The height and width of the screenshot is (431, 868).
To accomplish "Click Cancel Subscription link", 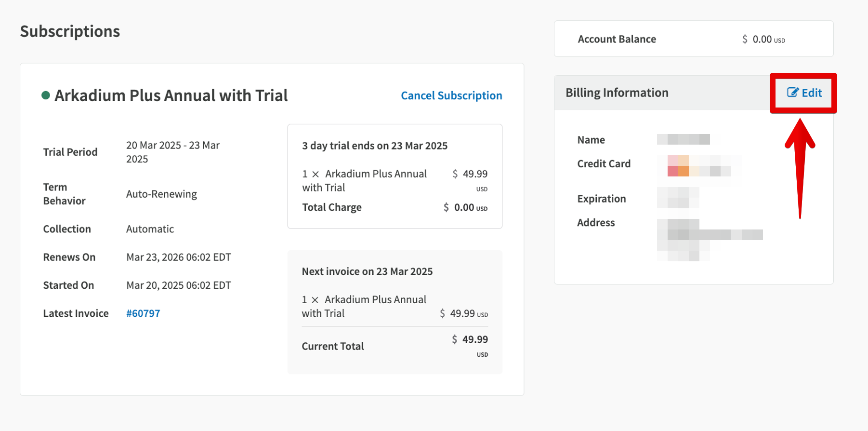I will [x=451, y=95].
